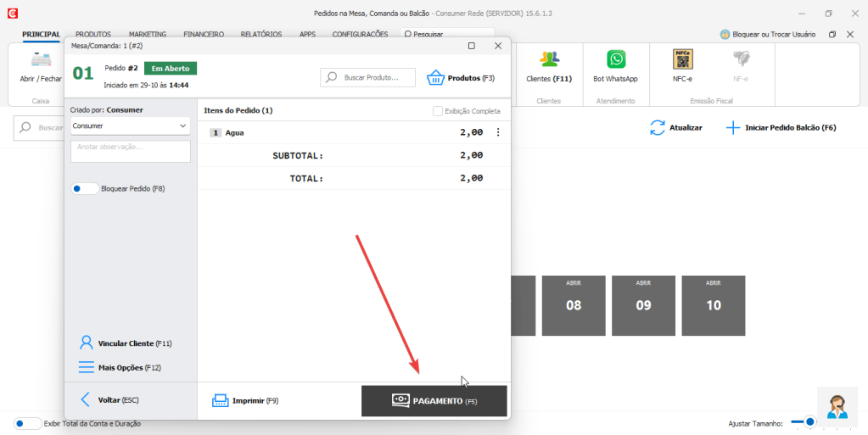Open Mais Opções (F12) menu icon
The width and height of the screenshot is (868, 435).
coord(87,368)
